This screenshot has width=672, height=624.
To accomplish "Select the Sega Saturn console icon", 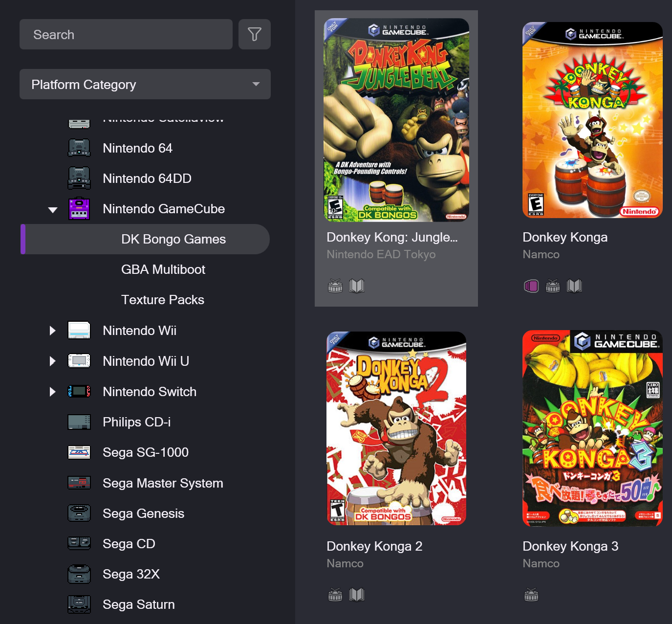I will 79,604.
